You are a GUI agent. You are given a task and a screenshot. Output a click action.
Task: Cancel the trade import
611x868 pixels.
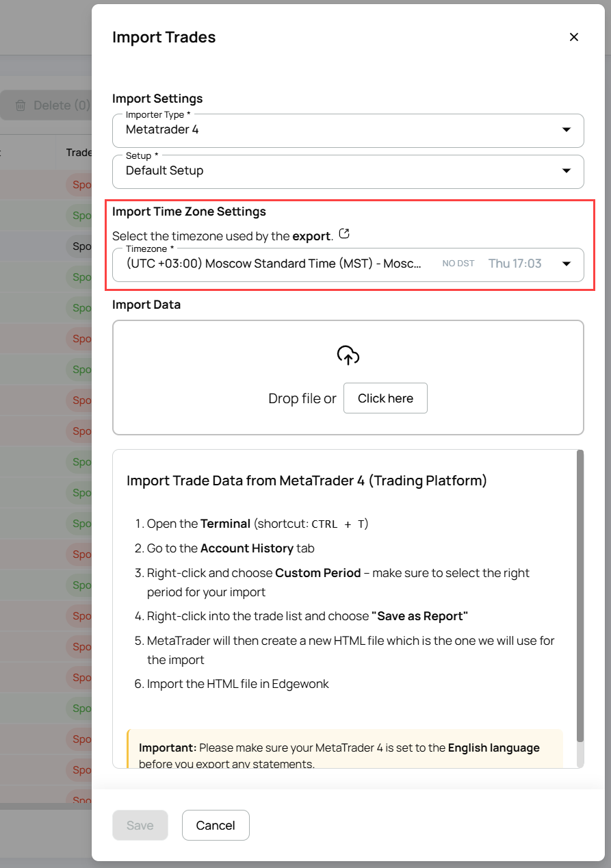click(216, 825)
